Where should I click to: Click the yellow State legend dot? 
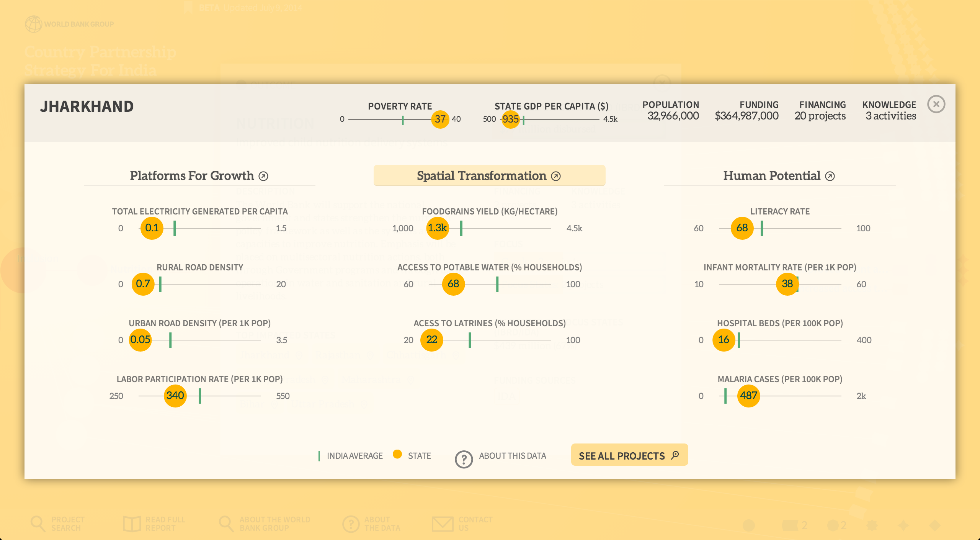click(x=397, y=454)
